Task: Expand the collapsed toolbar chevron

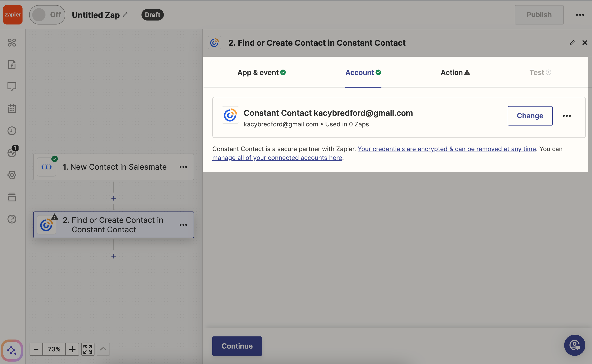Action: pyautogui.click(x=103, y=349)
